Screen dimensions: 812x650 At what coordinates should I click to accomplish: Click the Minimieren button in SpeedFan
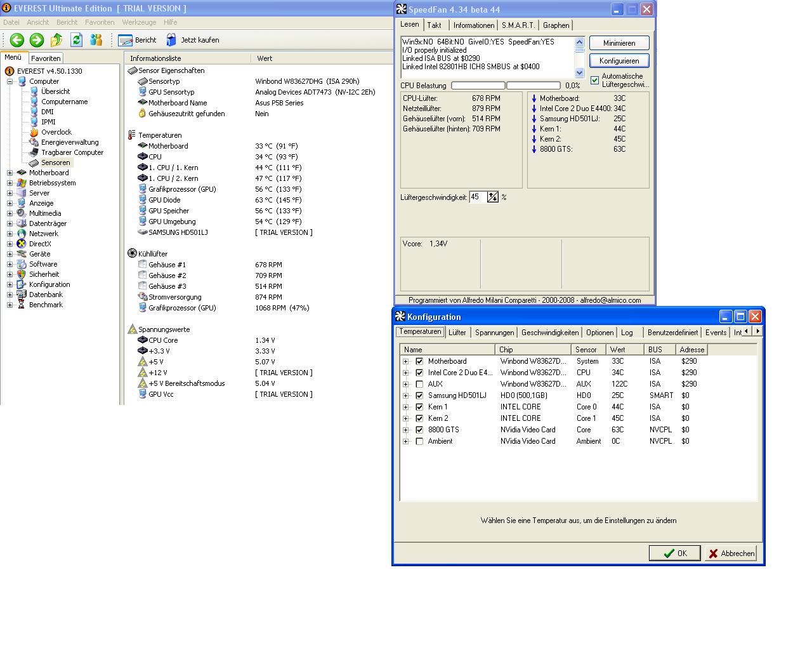click(x=619, y=43)
